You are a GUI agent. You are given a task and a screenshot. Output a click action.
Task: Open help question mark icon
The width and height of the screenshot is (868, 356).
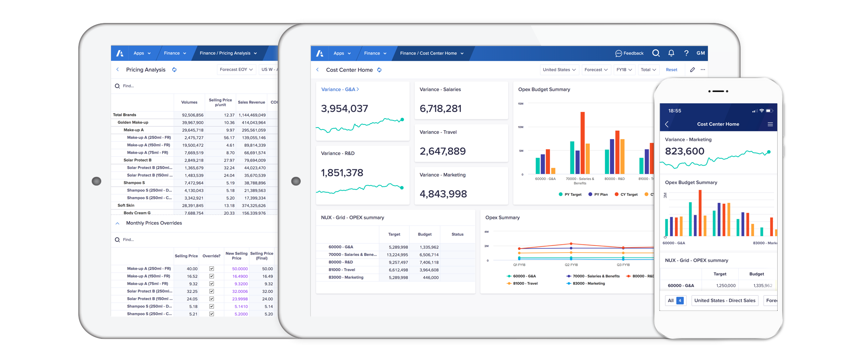686,53
